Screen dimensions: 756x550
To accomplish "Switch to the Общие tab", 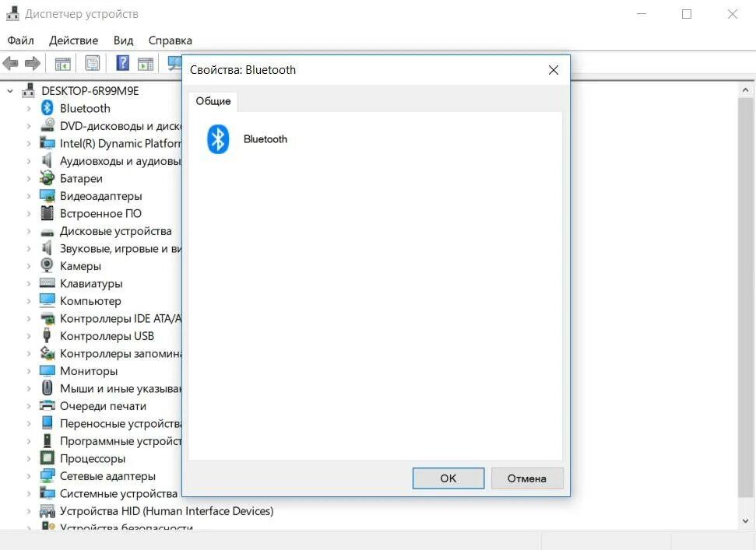I will 212,100.
